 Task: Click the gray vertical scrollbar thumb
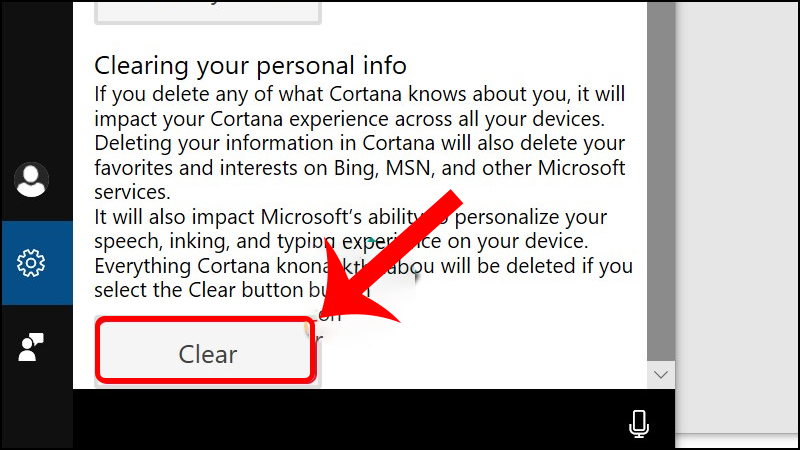661,181
